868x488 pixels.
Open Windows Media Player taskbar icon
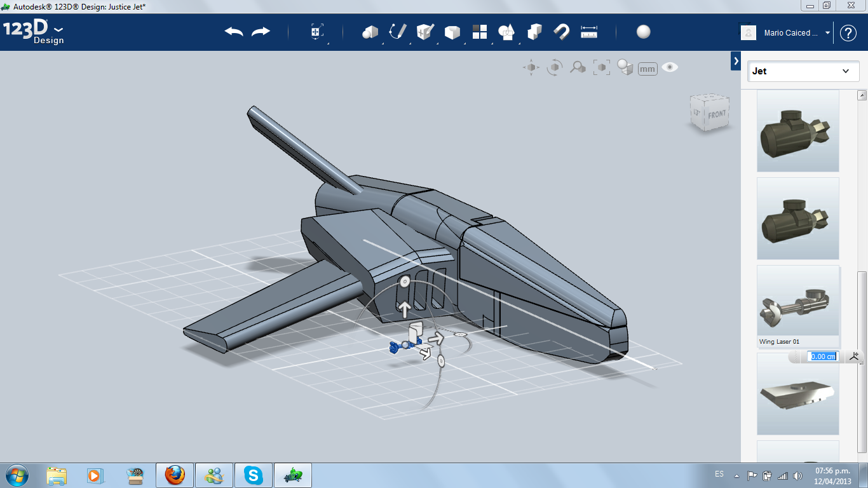95,475
